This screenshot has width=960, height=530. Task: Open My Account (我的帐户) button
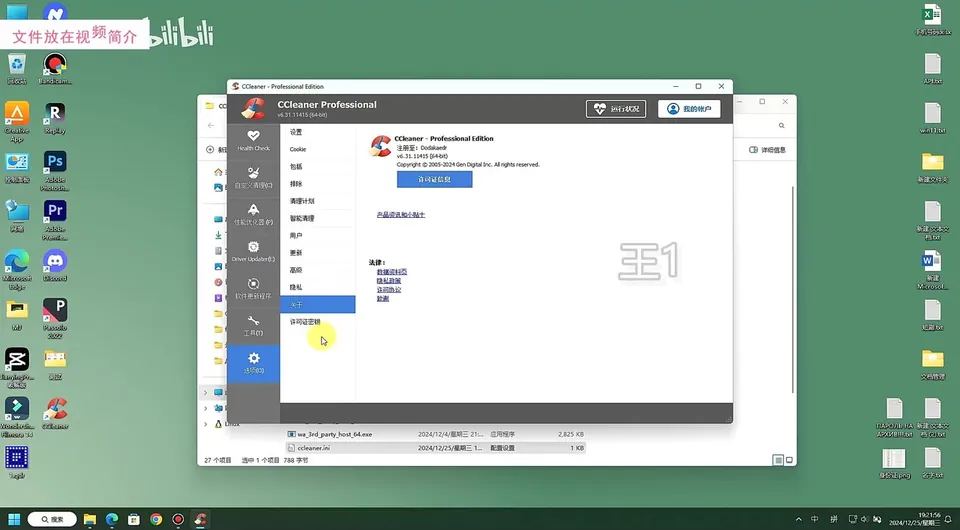[689, 109]
